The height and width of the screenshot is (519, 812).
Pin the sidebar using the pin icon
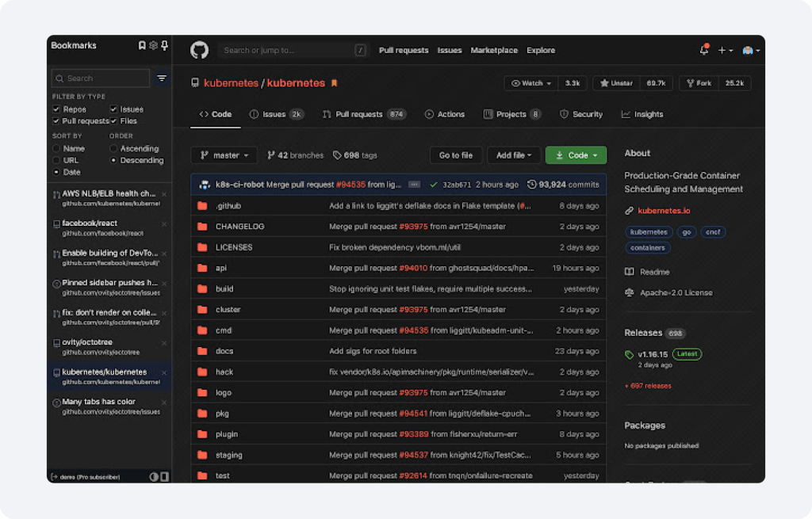pos(165,45)
